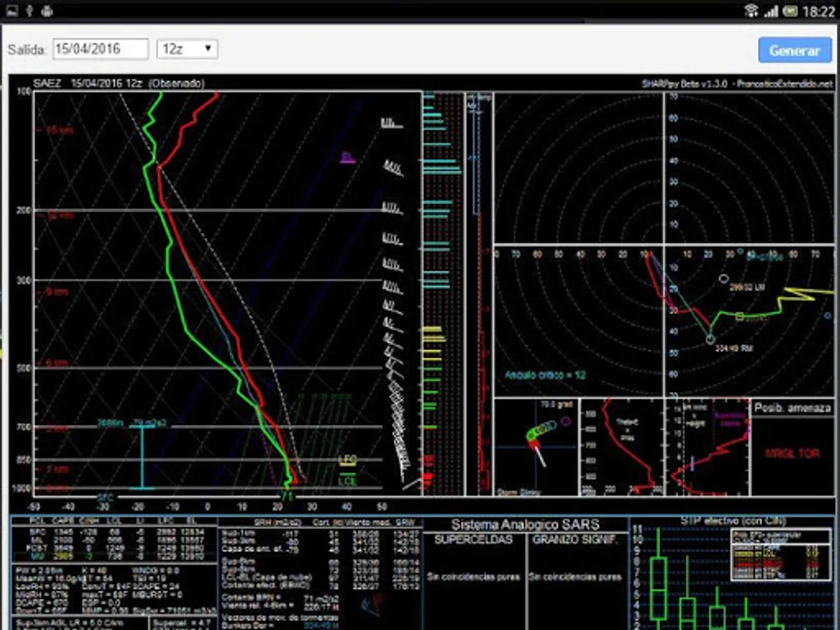Click the status bar clock showing 18:22

pos(818,11)
